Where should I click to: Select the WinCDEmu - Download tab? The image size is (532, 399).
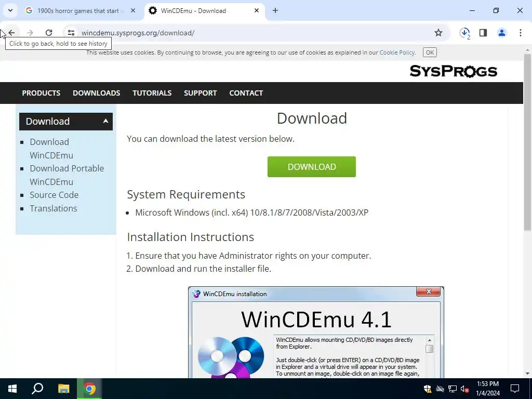[x=205, y=10]
